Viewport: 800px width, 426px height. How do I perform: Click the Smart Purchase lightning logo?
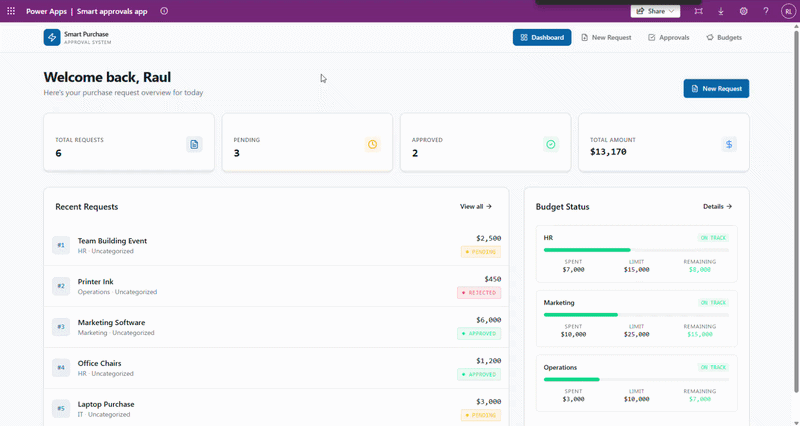click(x=52, y=37)
